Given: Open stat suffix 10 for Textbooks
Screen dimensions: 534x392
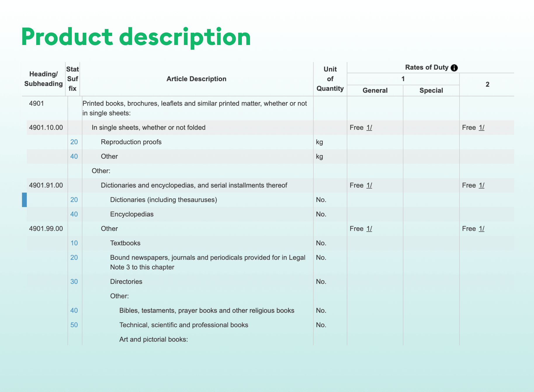Looking at the screenshot, I should click(x=74, y=243).
